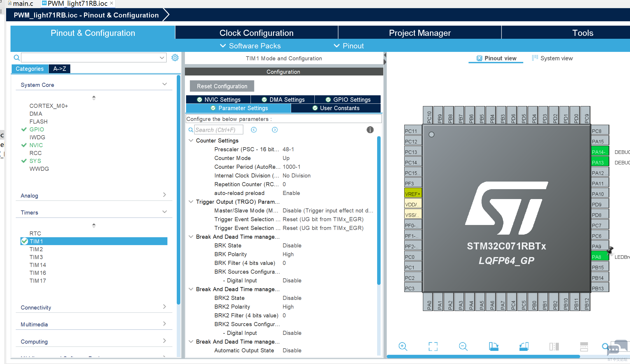Click the parameter Search (Ctrl+F) field
630x364 pixels.
tap(219, 130)
